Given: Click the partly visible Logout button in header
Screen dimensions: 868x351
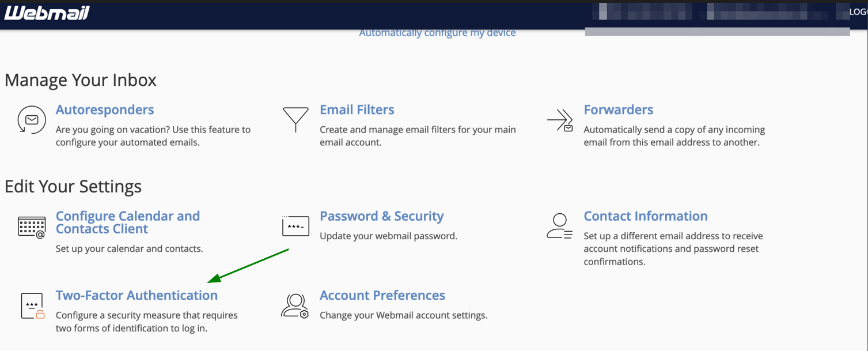Looking at the screenshot, I should tap(858, 12).
